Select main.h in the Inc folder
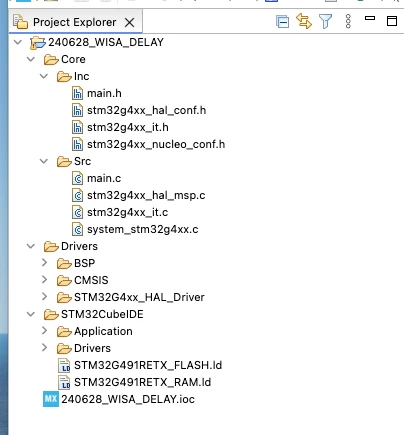The image size is (404, 435). tap(104, 93)
